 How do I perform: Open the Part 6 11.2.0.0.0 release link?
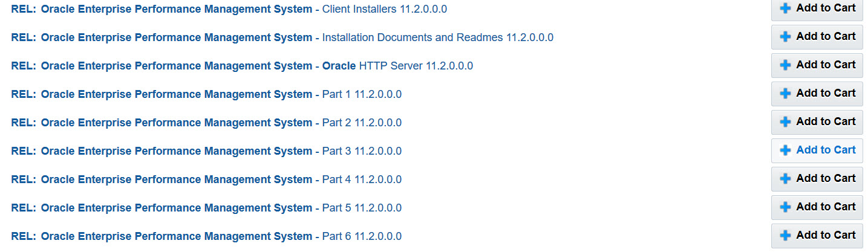pos(206,236)
